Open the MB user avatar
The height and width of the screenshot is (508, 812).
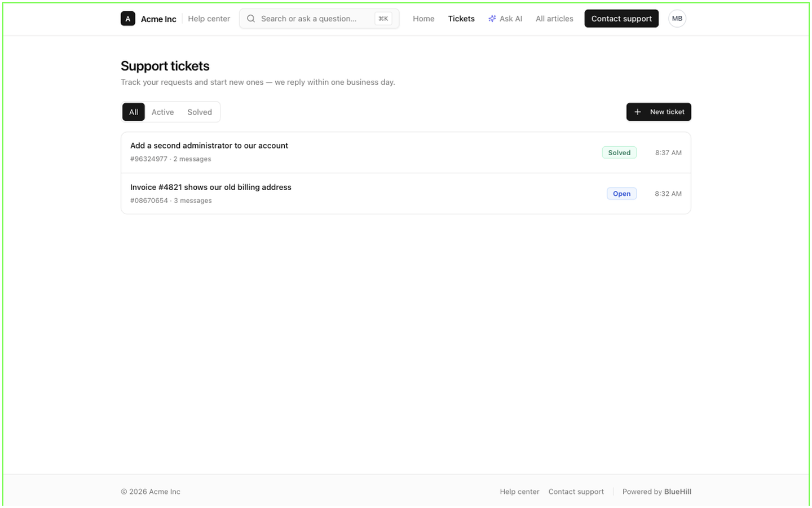(677, 19)
